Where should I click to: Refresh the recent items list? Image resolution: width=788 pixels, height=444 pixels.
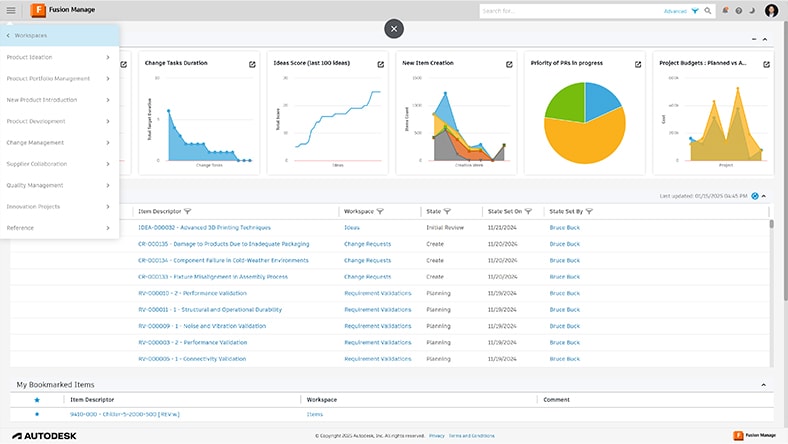[x=755, y=196]
